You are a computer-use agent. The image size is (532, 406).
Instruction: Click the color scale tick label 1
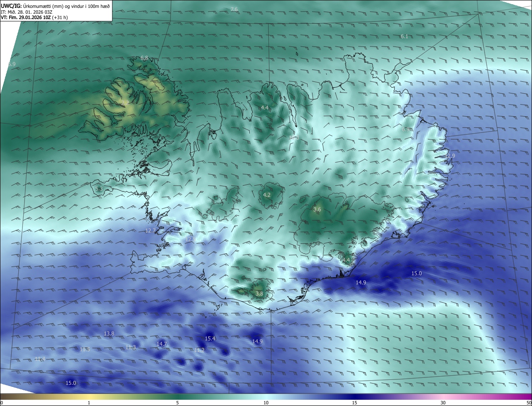[89, 403]
